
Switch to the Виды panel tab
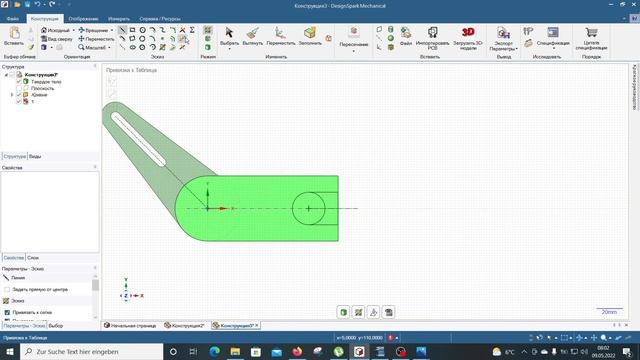pyautogui.click(x=35, y=156)
